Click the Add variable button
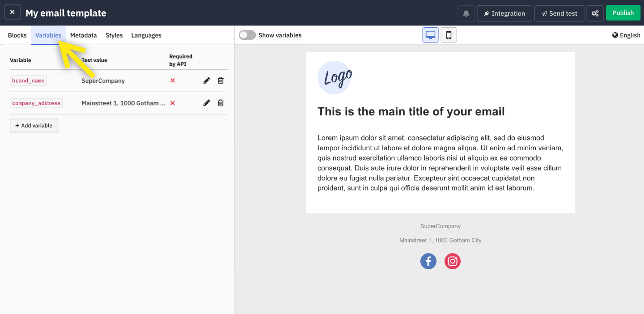Screen dimensions: 644x314 [x=34, y=126]
